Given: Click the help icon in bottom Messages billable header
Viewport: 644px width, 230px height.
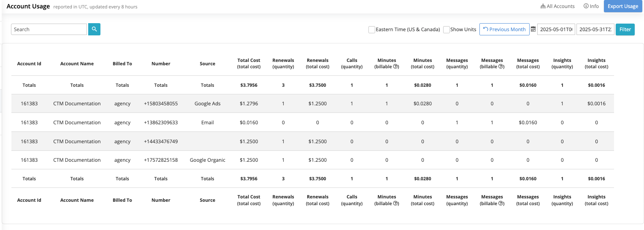Looking at the screenshot, I should 501,203.
